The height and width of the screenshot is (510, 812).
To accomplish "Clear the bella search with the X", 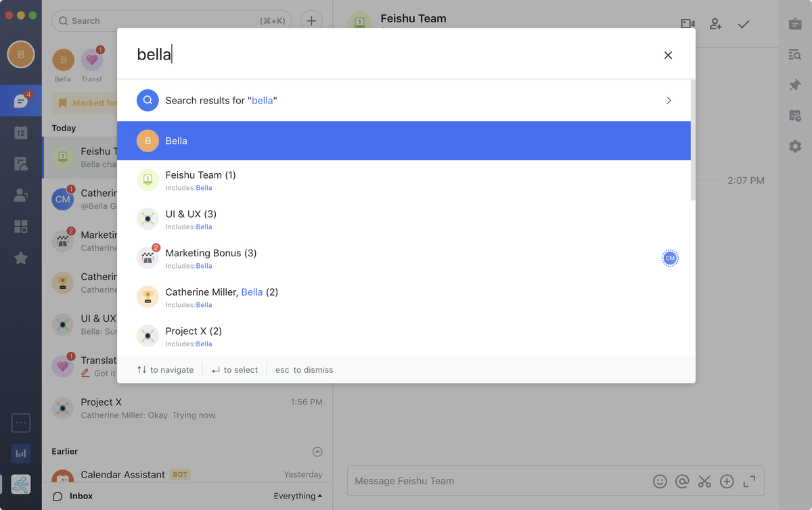I will (x=668, y=55).
